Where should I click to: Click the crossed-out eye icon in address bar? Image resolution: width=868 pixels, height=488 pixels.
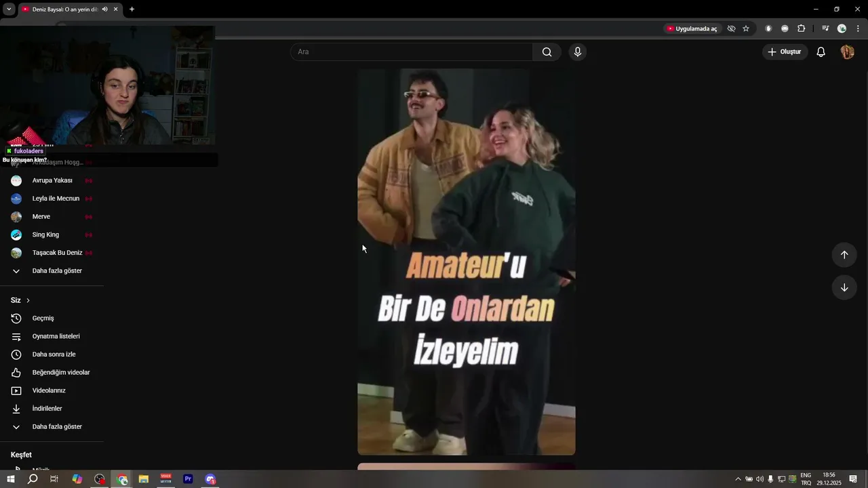point(731,28)
